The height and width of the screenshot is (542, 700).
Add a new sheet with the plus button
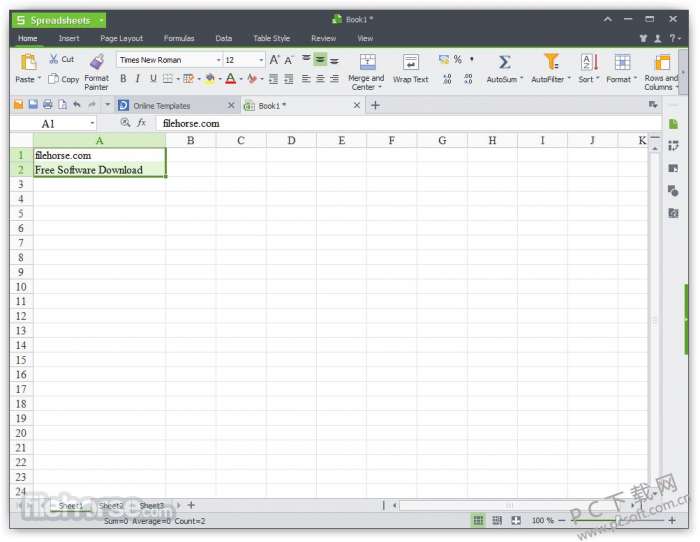coord(191,505)
